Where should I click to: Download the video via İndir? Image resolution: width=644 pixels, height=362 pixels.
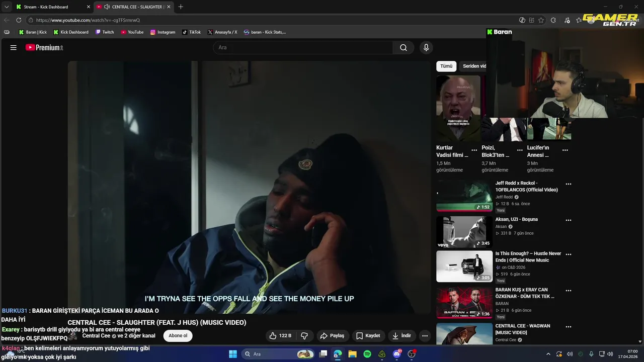pyautogui.click(x=401, y=335)
